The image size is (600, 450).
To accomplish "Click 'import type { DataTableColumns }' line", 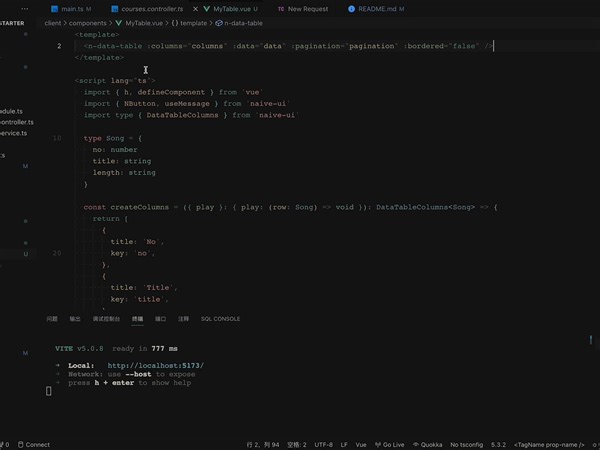I will 191,115.
